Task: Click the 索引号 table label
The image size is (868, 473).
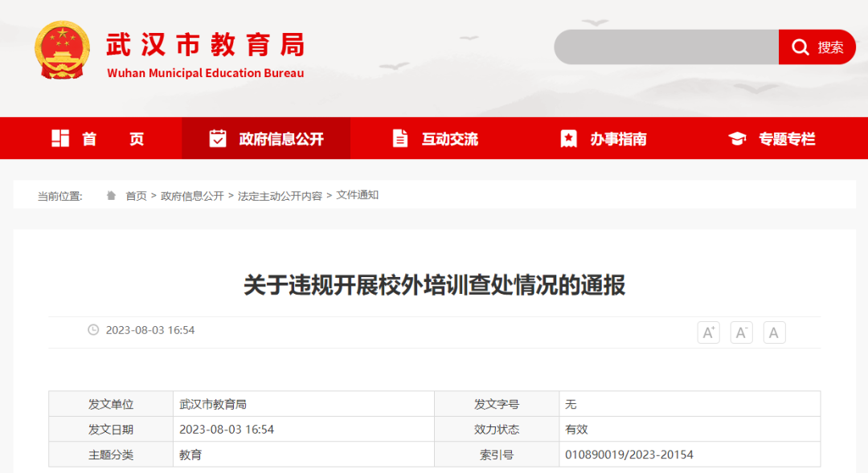Action: coord(497,455)
